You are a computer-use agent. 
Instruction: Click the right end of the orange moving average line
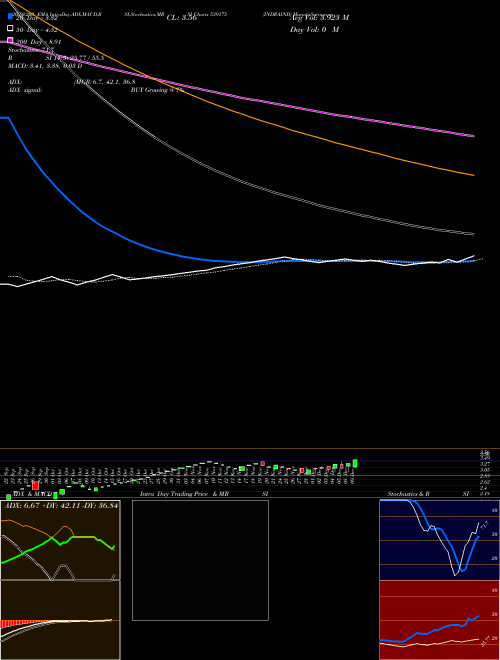473,175
